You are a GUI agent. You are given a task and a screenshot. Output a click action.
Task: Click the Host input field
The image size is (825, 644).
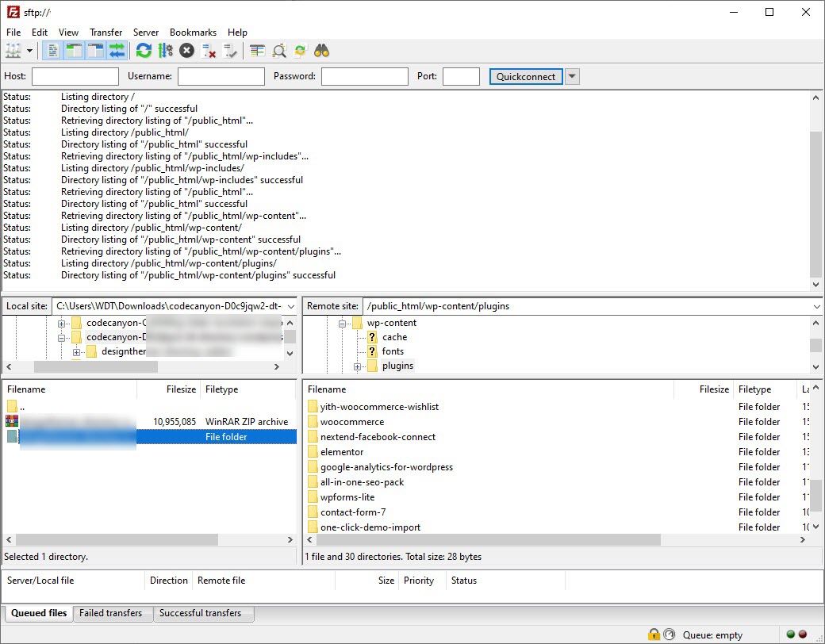point(75,77)
